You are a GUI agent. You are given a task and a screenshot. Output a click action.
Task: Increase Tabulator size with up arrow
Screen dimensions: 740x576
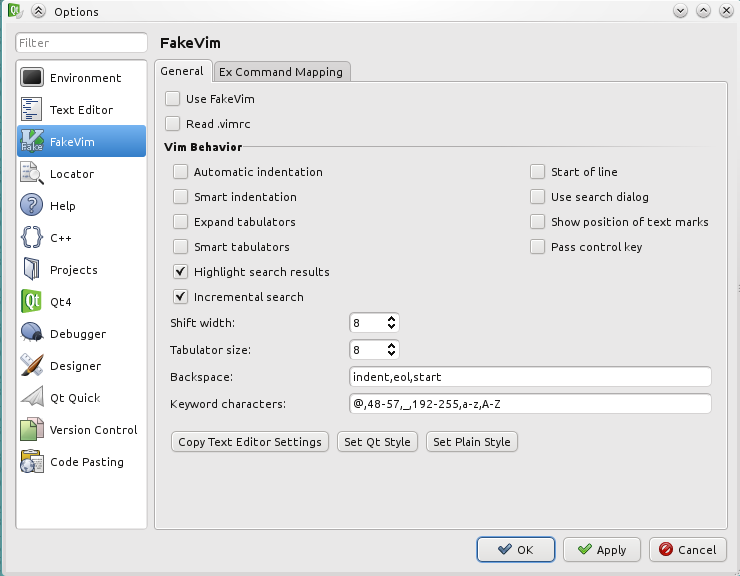click(391, 346)
